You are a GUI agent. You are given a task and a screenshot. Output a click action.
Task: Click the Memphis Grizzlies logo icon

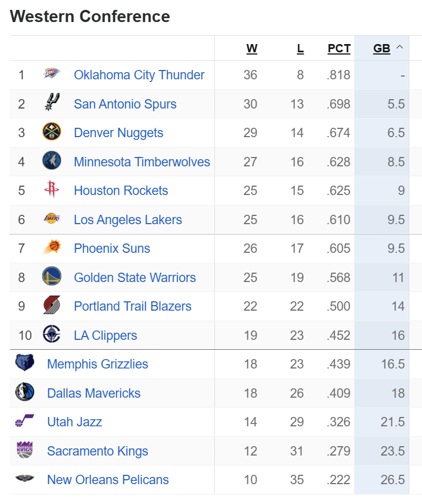click(25, 364)
